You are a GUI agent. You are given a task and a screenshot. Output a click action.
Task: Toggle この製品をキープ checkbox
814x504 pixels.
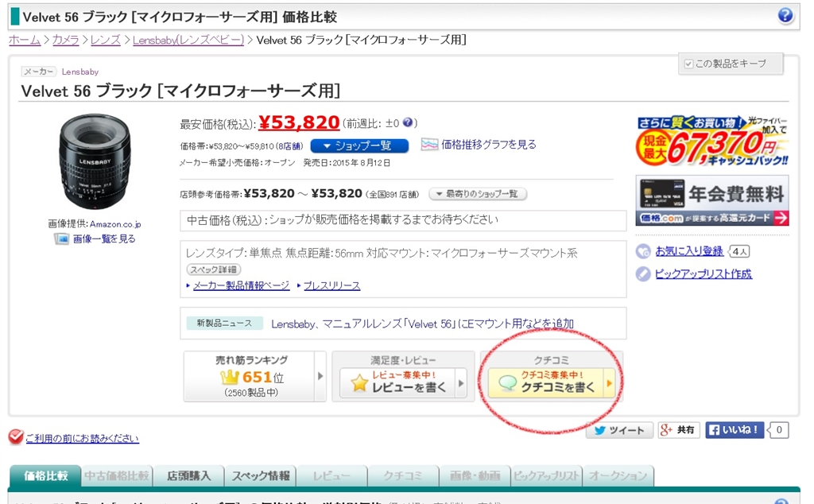[689, 64]
